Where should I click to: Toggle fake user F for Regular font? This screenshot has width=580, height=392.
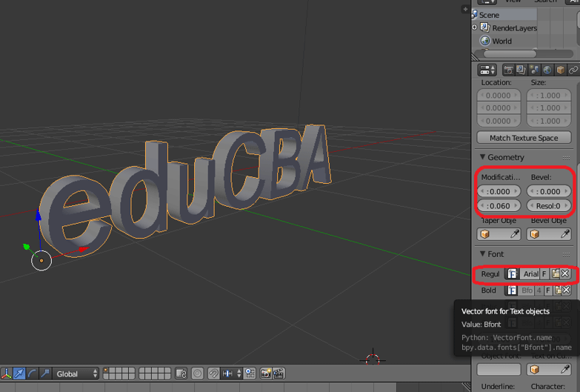pos(544,274)
